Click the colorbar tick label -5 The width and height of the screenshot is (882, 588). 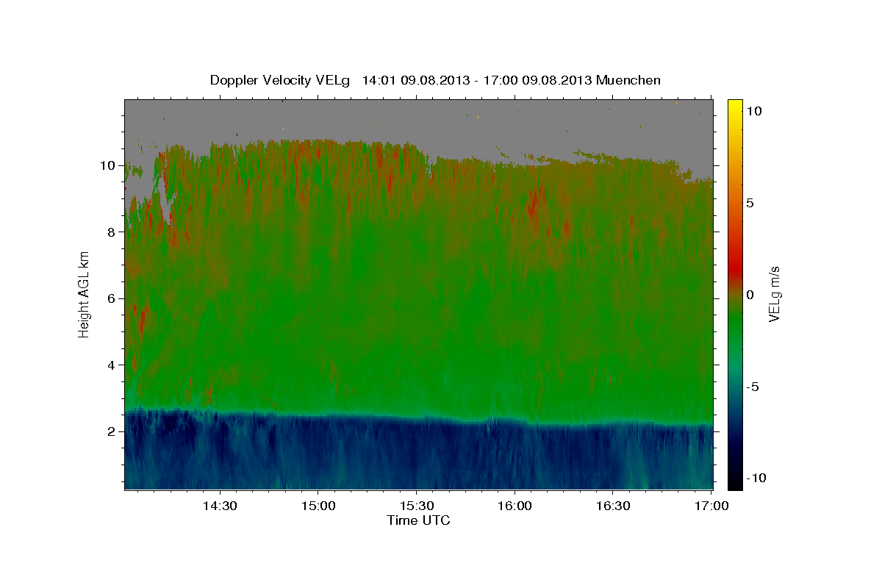coord(751,386)
